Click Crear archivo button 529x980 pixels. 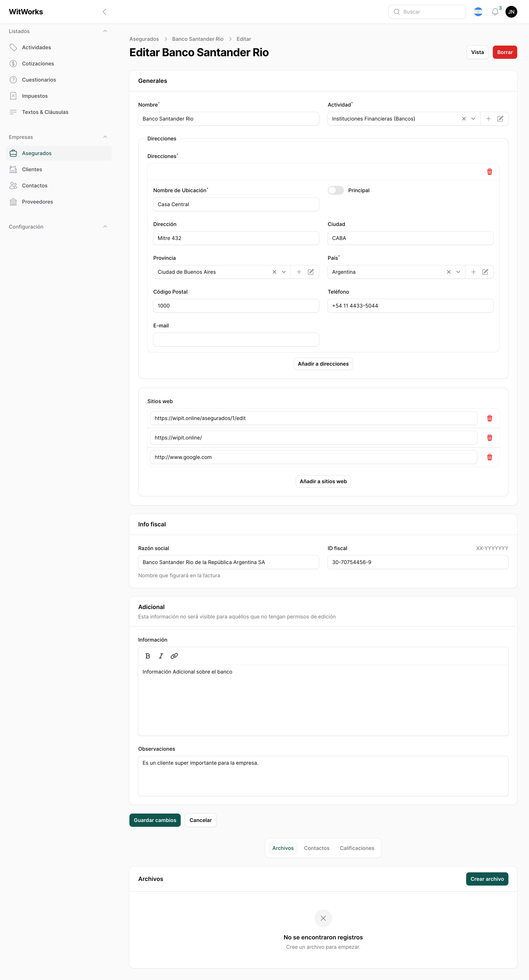point(487,879)
